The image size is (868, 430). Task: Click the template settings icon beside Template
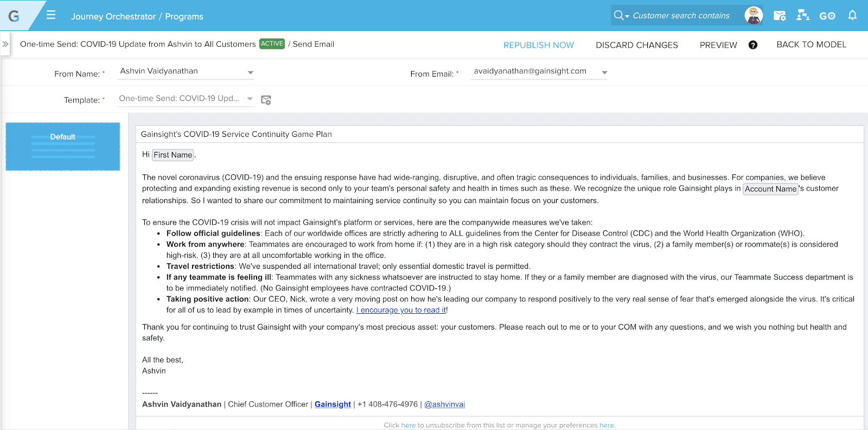tap(266, 100)
